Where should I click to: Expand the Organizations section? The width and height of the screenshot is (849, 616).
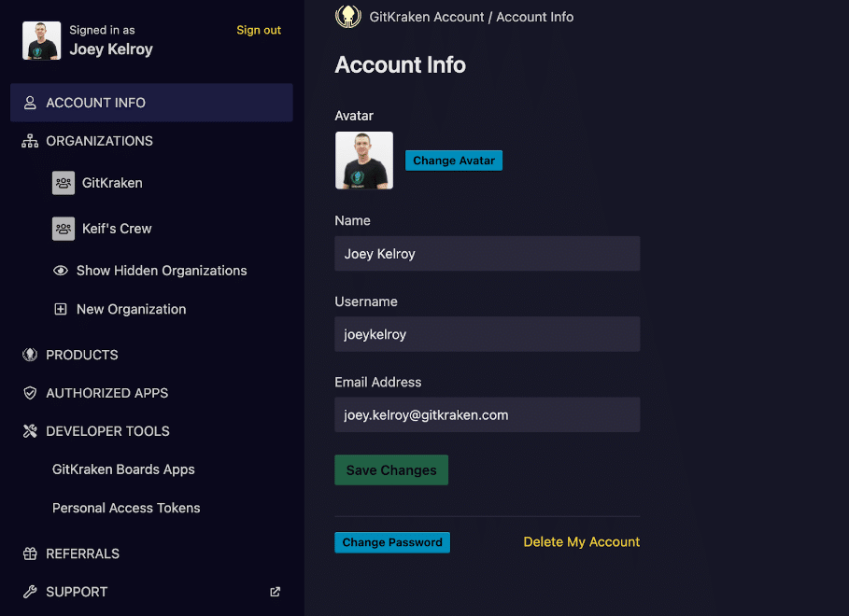tap(99, 141)
